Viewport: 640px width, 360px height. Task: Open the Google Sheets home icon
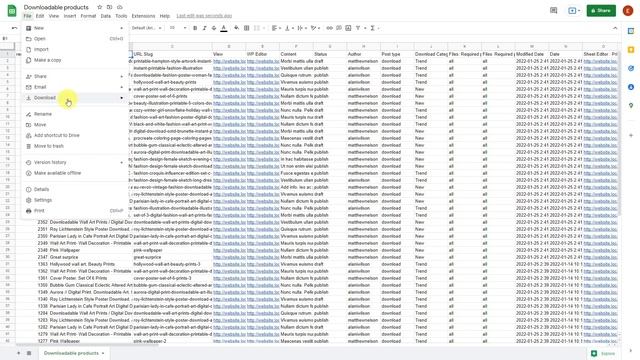pyautogui.click(x=12, y=11)
